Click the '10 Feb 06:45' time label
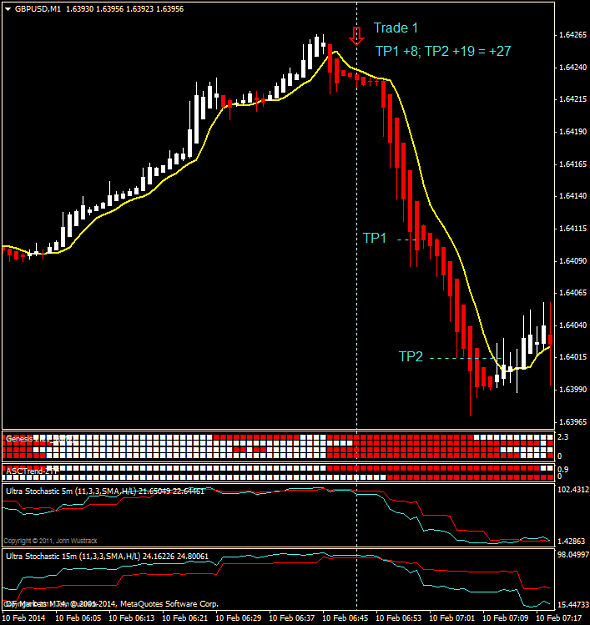Screen dimensions: 590x625 tap(345, 618)
